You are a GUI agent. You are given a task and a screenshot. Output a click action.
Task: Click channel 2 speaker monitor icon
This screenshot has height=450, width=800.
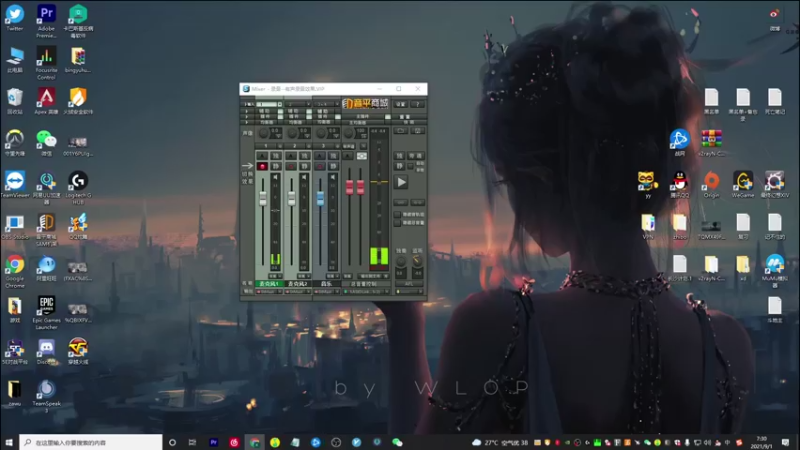click(x=304, y=177)
